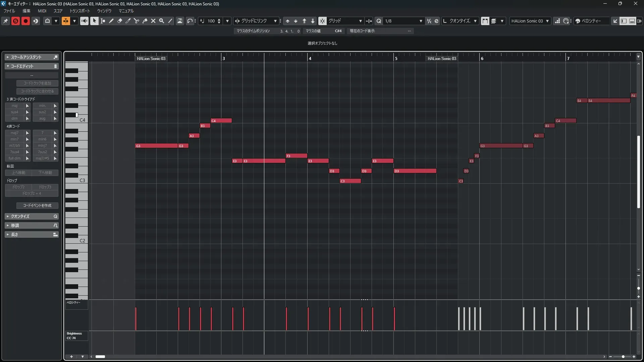This screenshot has width=644, height=362.
Task: Select the Draw pencil tool
Action: pyautogui.click(x=111, y=21)
